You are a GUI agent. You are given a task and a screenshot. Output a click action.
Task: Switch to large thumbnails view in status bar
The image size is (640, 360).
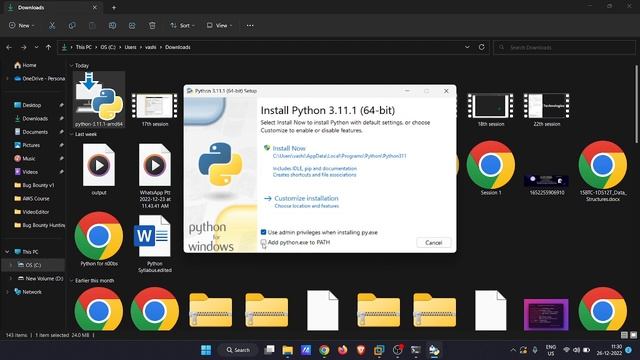click(x=633, y=335)
